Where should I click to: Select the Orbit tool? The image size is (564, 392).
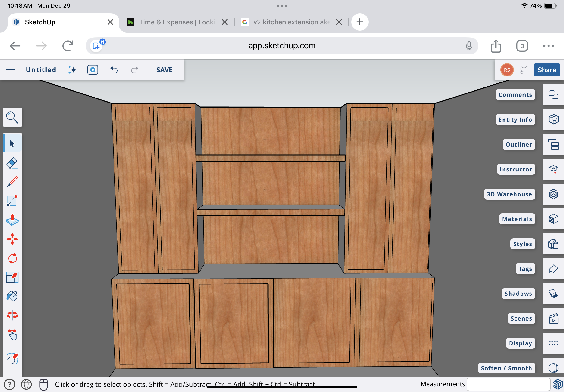click(x=12, y=315)
